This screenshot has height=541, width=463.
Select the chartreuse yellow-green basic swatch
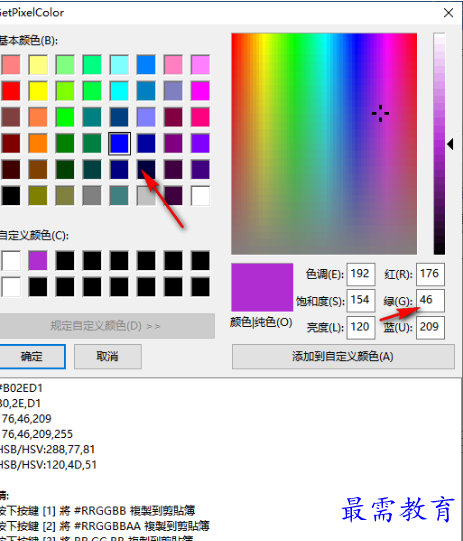pos(65,91)
